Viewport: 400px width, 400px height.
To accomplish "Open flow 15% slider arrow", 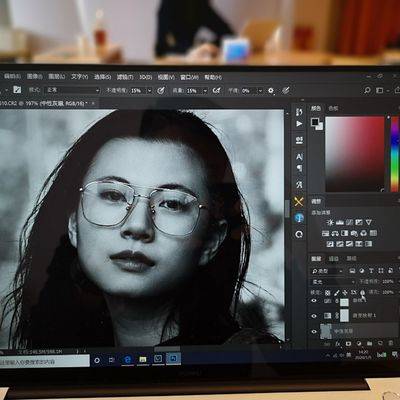I will pyautogui.click(x=205, y=91).
